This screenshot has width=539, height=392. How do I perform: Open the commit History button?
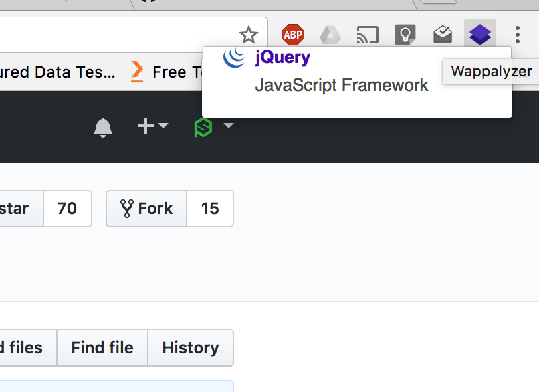tap(191, 348)
